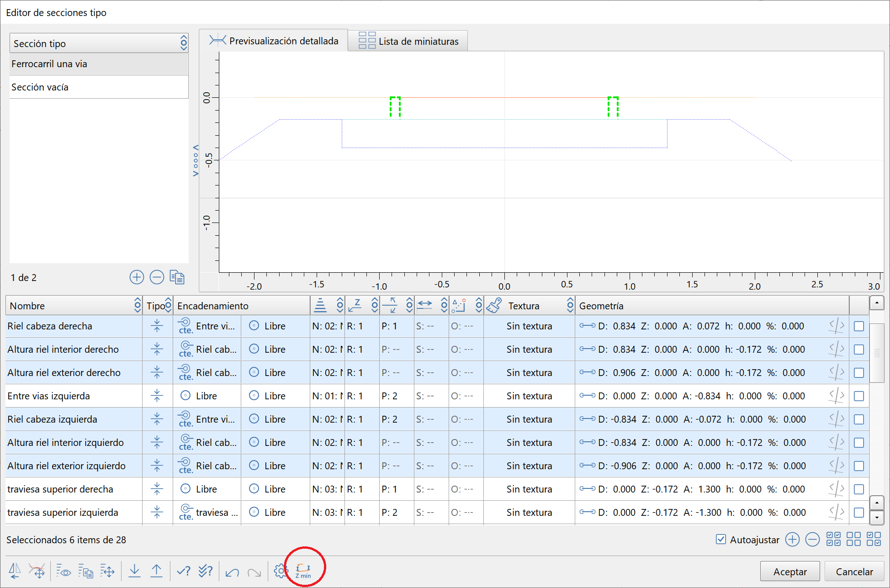Check the box for Entre vias izquierda row
The width and height of the screenshot is (890, 588).
click(x=858, y=396)
